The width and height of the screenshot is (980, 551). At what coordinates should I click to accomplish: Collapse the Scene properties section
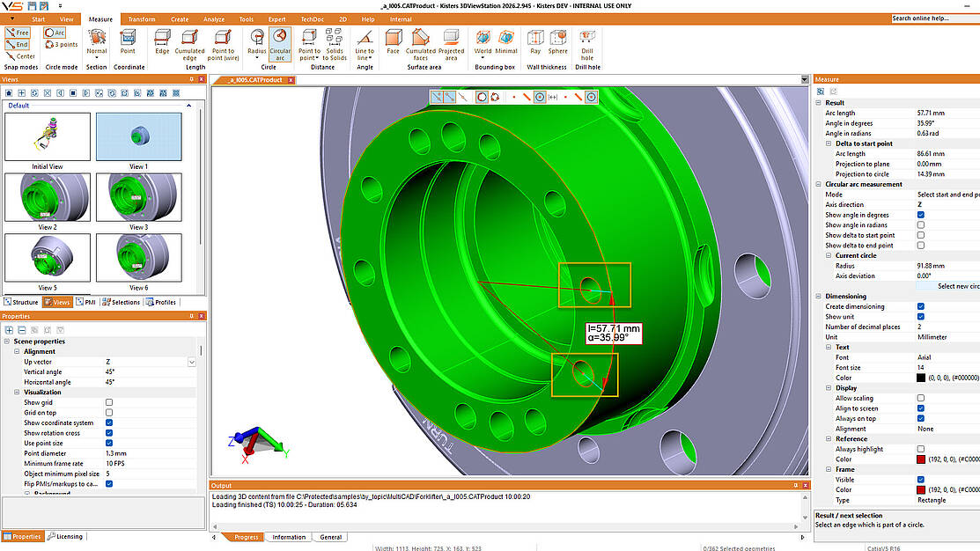pos(7,342)
